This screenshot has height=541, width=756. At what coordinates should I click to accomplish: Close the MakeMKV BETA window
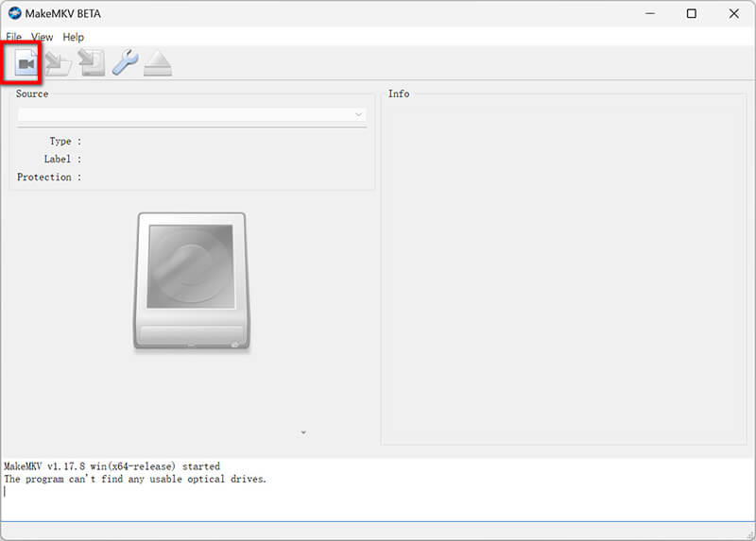(x=734, y=13)
